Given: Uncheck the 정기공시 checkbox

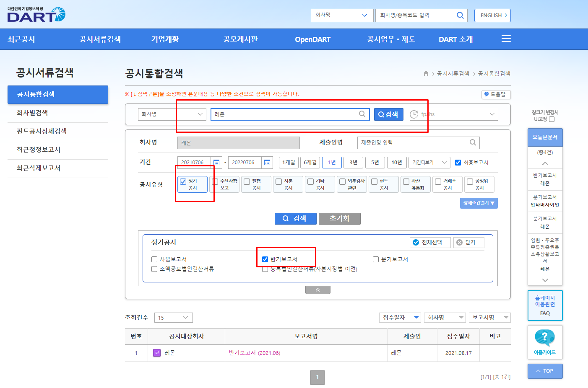Looking at the screenshot, I should click(183, 181).
